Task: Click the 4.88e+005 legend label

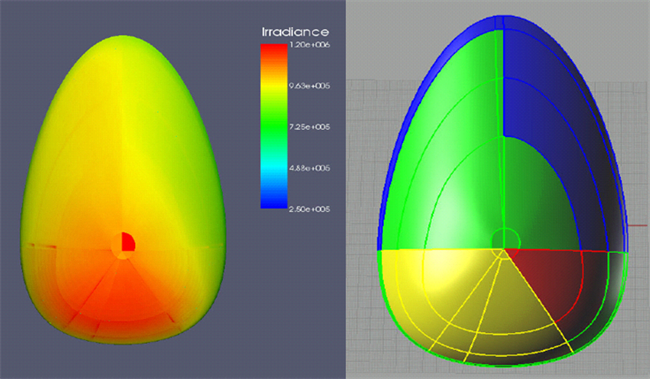Action: [x=309, y=168]
